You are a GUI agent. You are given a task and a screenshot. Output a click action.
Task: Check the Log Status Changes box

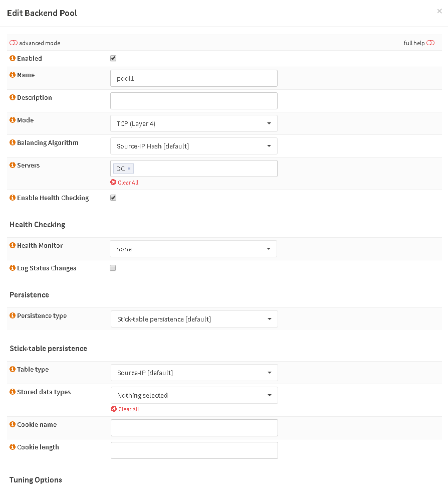[x=113, y=268]
